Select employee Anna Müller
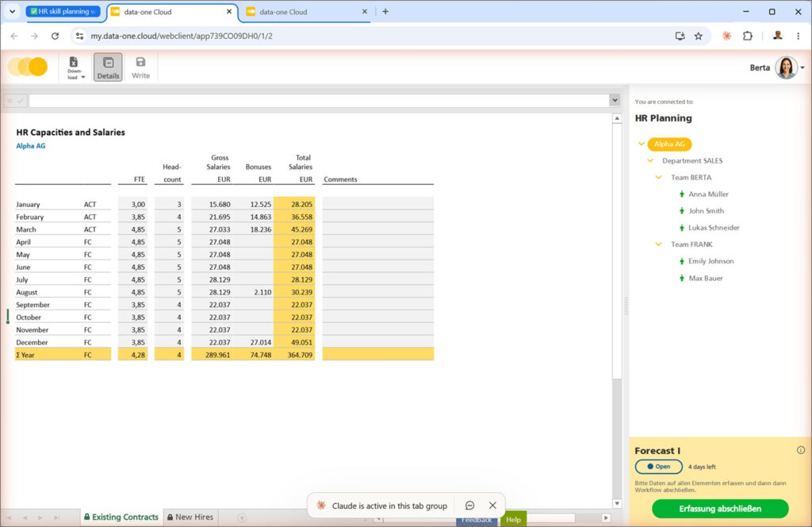Image resolution: width=812 pixels, height=527 pixels. click(708, 194)
